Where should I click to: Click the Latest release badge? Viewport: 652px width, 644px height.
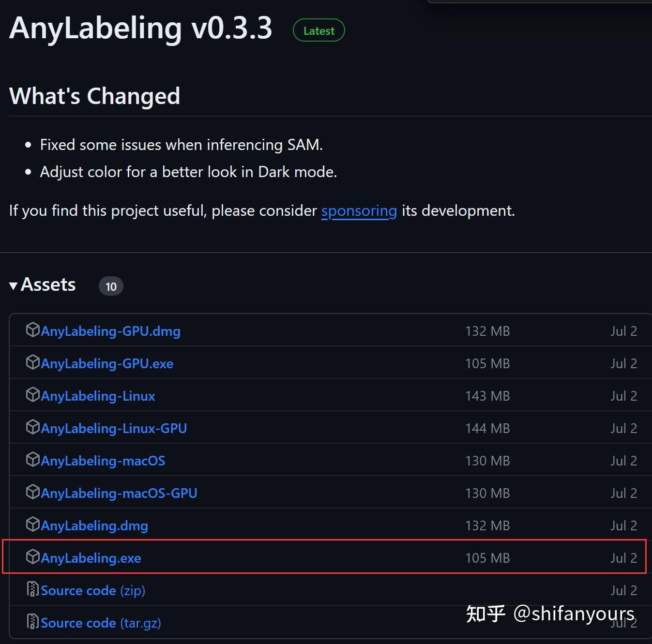[x=318, y=30]
